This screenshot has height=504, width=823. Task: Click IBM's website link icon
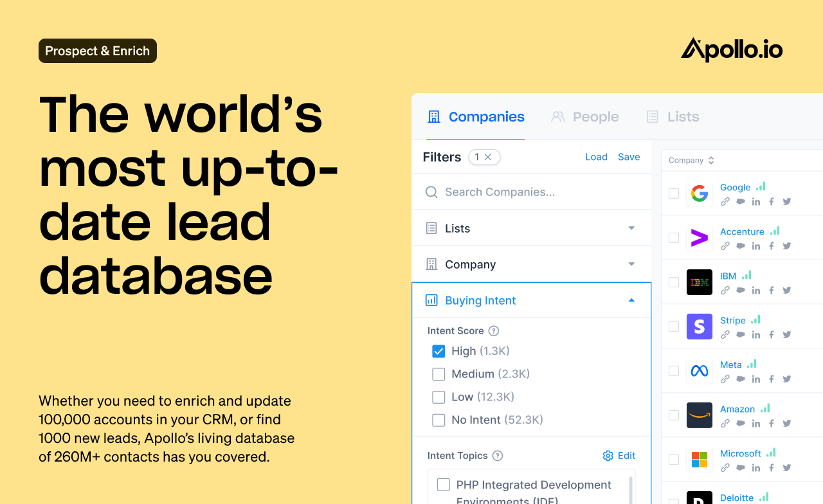[x=725, y=290]
